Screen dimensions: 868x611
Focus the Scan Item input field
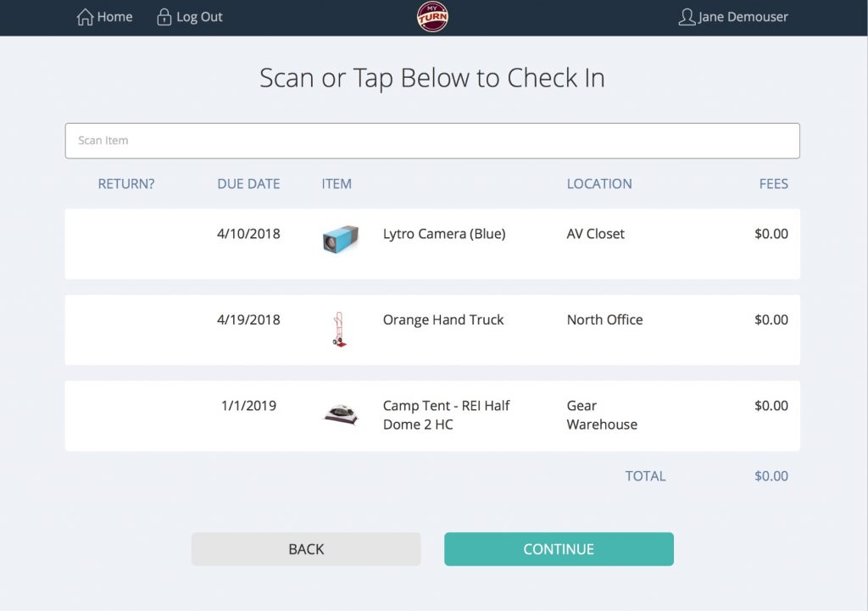[432, 141]
